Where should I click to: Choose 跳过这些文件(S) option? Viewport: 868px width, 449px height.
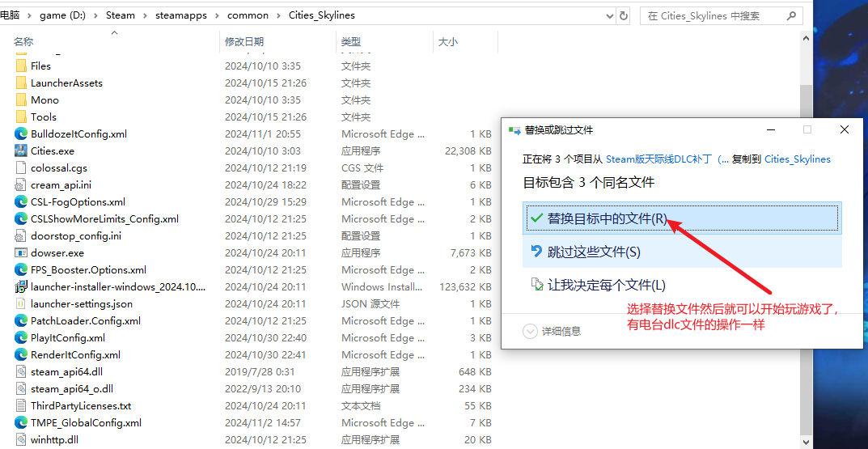(x=682, y=252)
